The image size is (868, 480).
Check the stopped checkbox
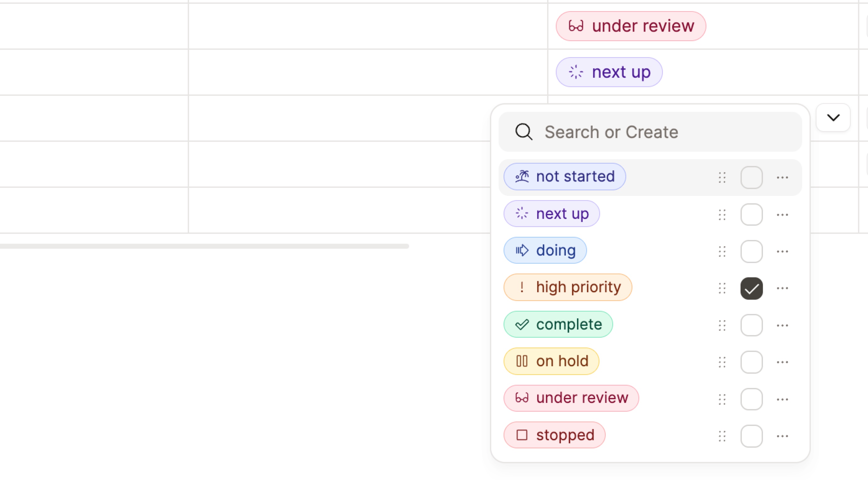tap(751, 436)
